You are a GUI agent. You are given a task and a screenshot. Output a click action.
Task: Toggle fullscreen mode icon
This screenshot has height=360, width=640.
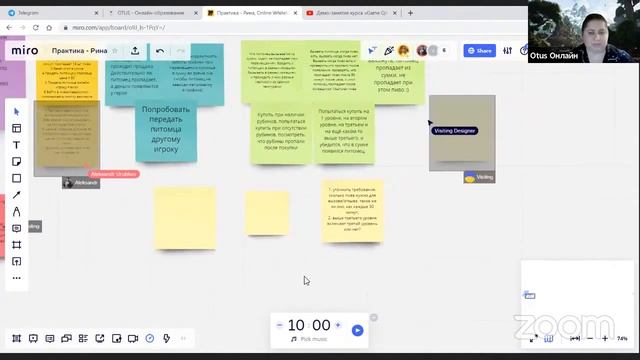533,338
